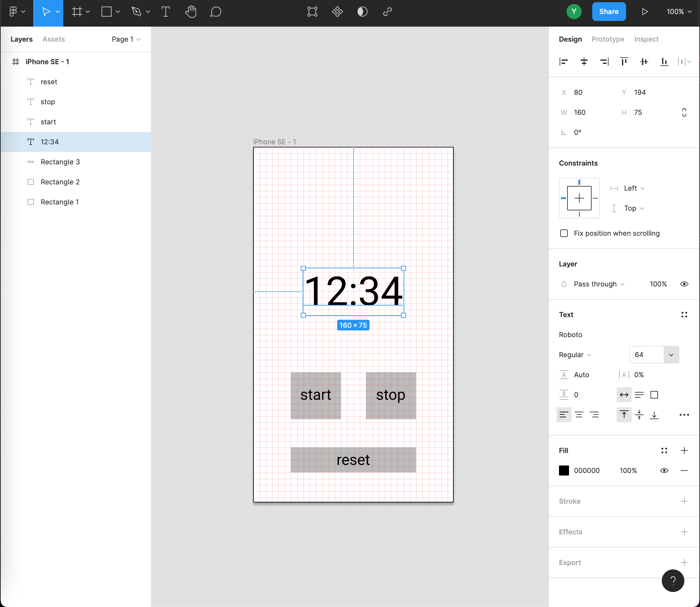The height and width of the screenshot is (607, 700).
Task: Click the black fill color swatch
Action: coord(564,471)
